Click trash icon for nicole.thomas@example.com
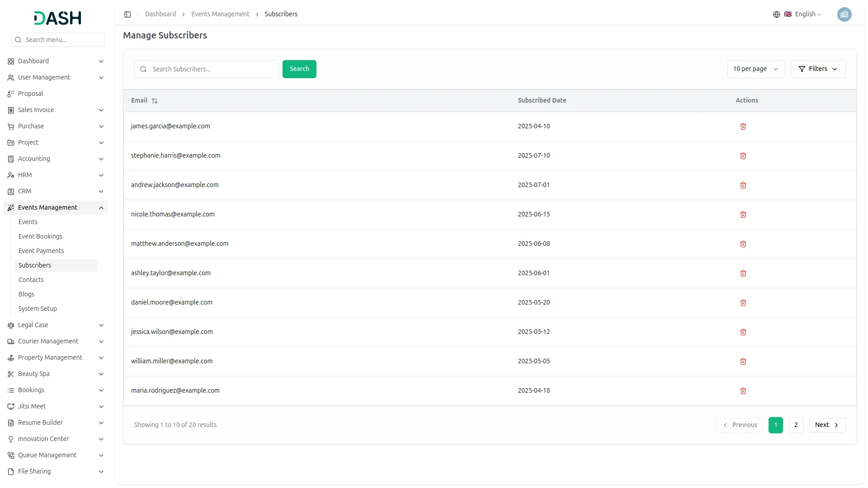868x488 pixels. (743, 215)
